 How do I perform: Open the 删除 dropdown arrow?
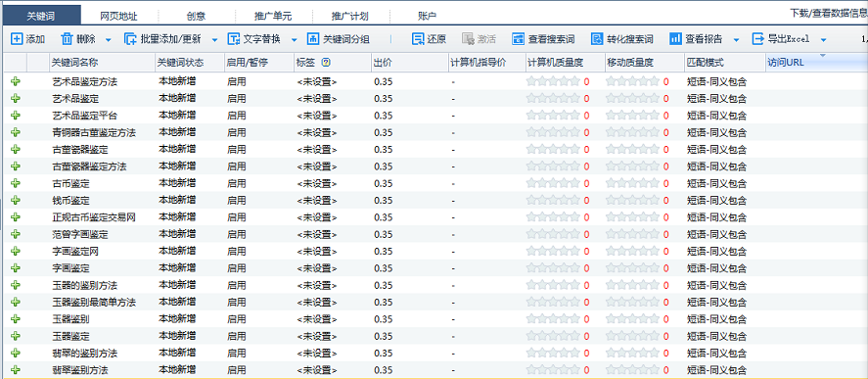(x=109, y=40)
